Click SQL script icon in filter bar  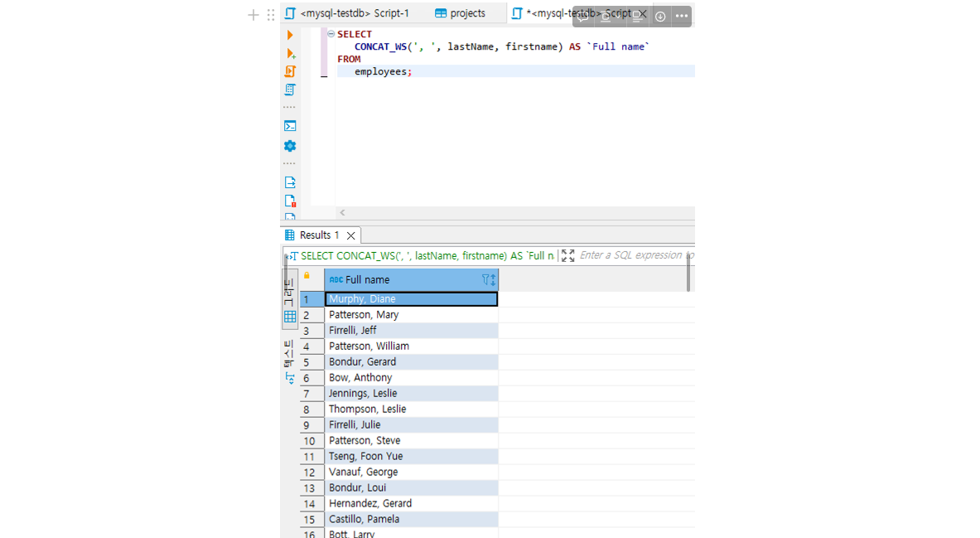click(292, 256)
